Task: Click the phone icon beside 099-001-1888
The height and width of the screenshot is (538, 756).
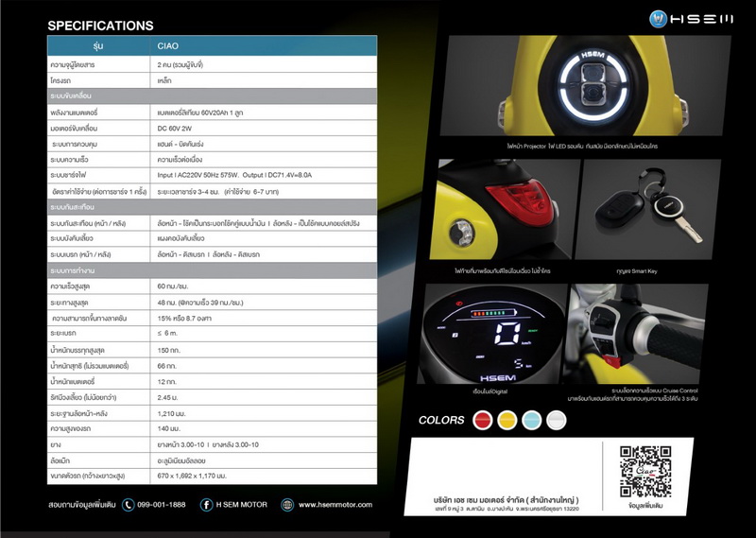Action: (128, 505)
